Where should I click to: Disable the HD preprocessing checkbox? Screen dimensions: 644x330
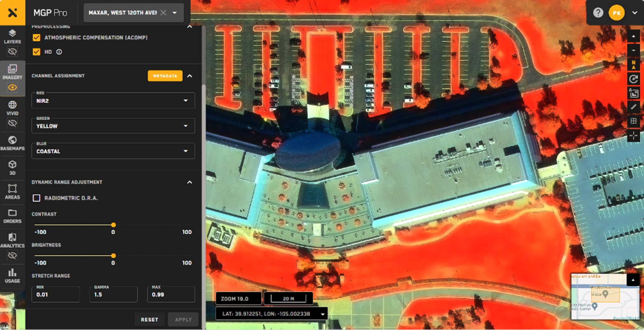tap(36, 52)
